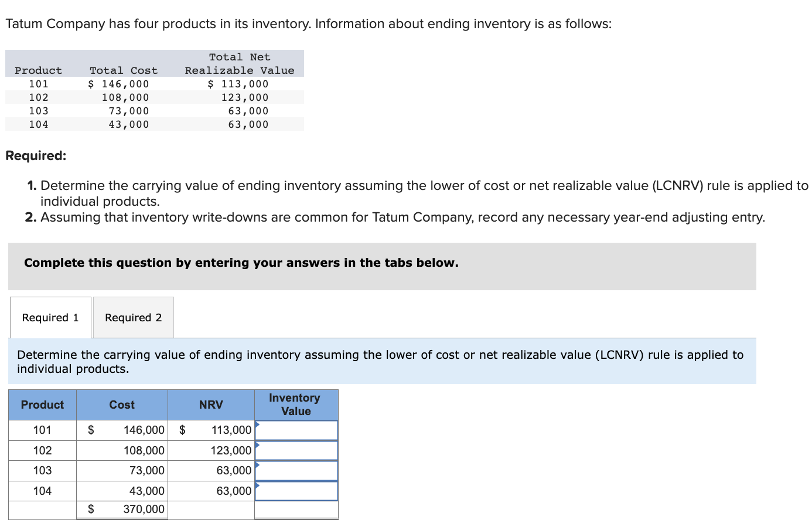Select product 102 in the answer table

pyautogui.click(x=42, y=450)
